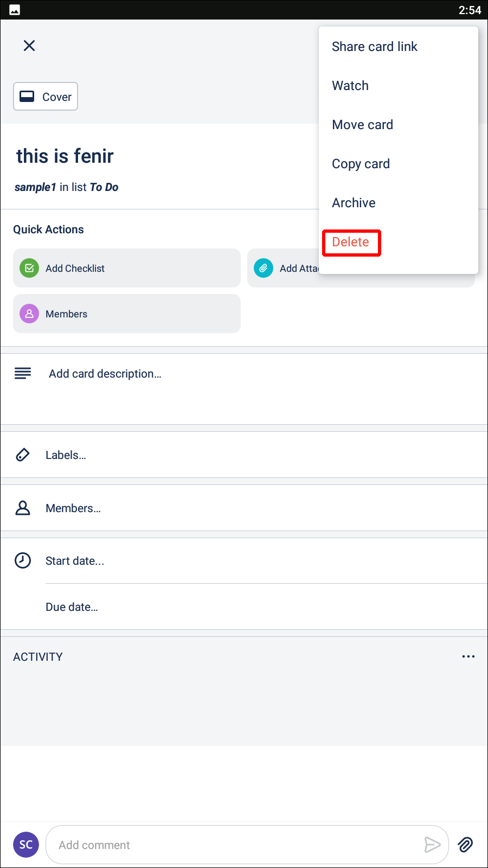The image size is (488, 868).
Task: Open the Activity overflow menu with three dots
Action: pos(468,656)
